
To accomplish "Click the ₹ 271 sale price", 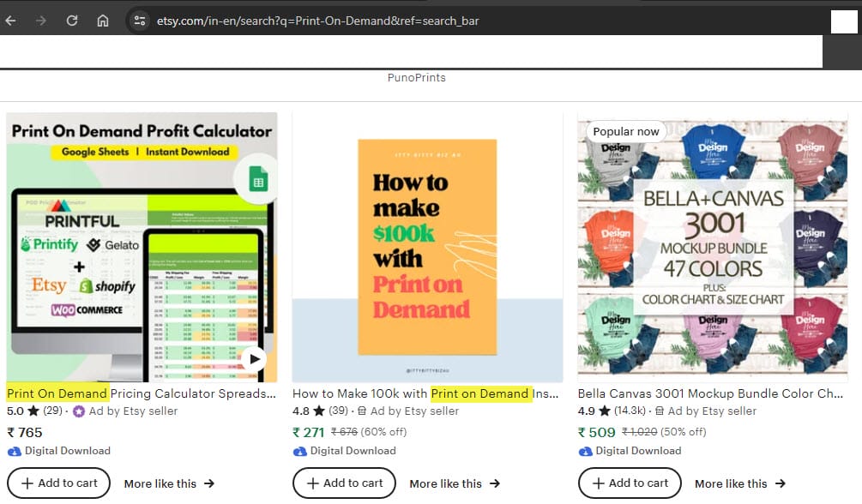I will [x=309, y=433].
